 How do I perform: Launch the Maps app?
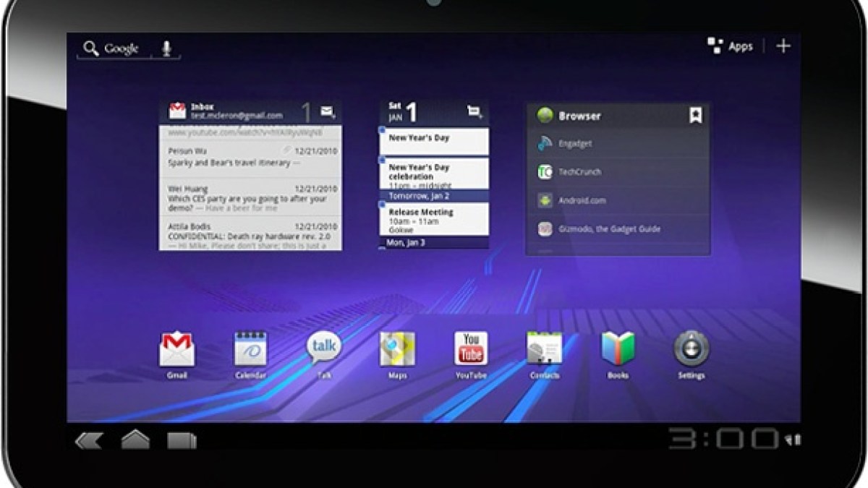coord(397,350)
